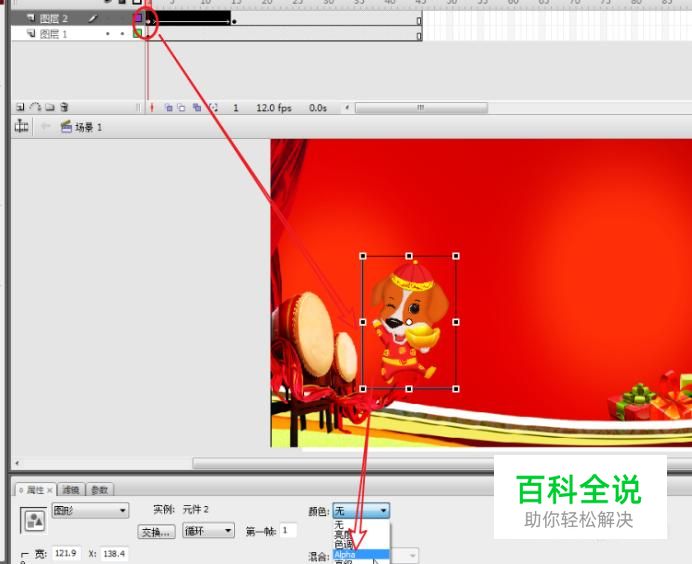Image resolution: width=692 pixels, height=564 pixels.
Task: Click the Center Frame icon under the timeline
Action: click(152, 107)
